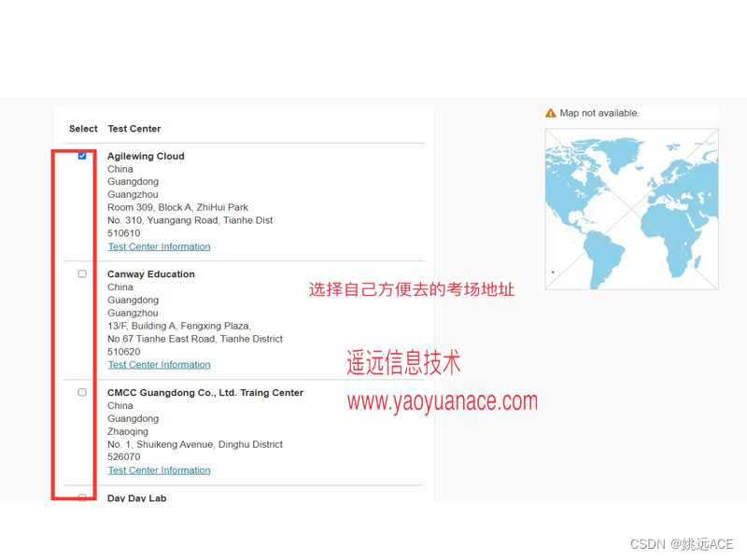
Task: Click the Canway Education test center name
Action: (151, 274)
